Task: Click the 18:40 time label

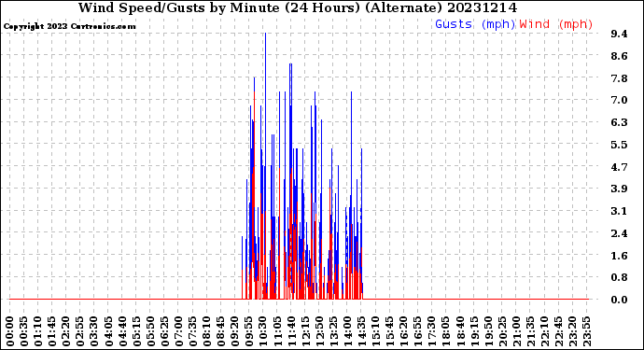Action: click(x=460, y=331)
